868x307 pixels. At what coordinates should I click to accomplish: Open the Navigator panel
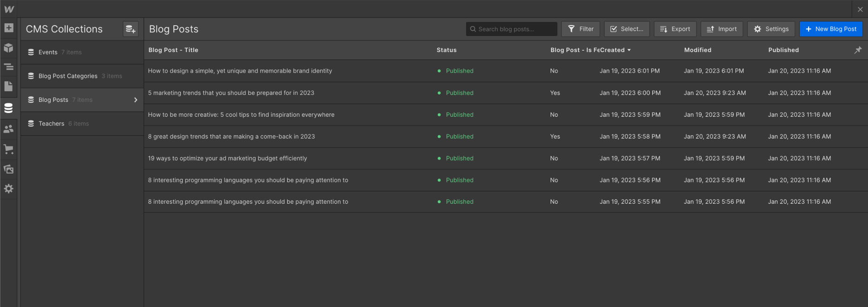9,67
